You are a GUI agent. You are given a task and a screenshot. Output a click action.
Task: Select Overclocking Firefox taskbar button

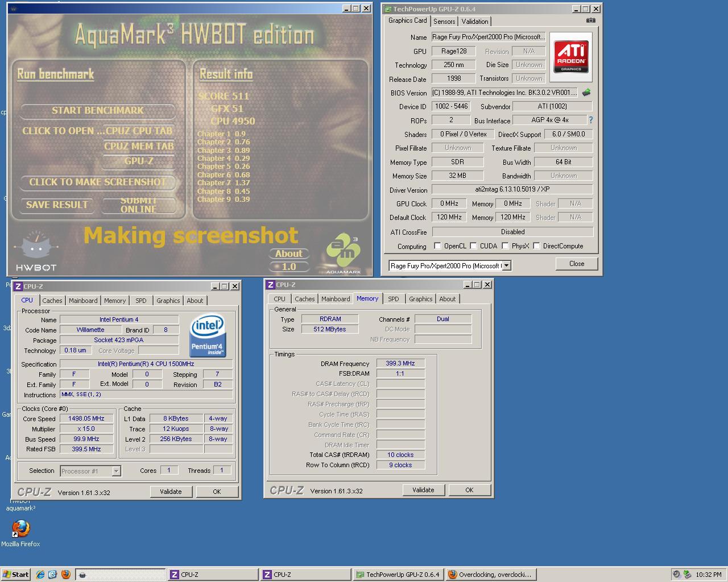(491, 575)
